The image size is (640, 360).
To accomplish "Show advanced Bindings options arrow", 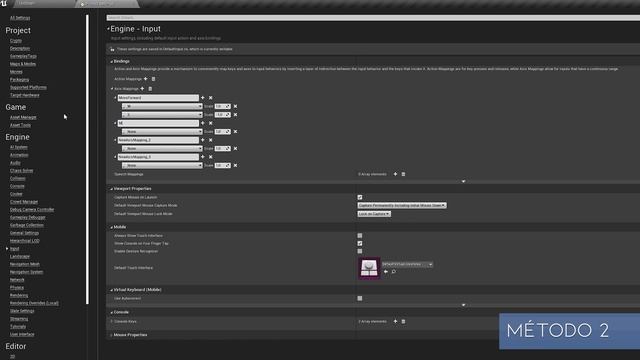I will coord(463,181).
